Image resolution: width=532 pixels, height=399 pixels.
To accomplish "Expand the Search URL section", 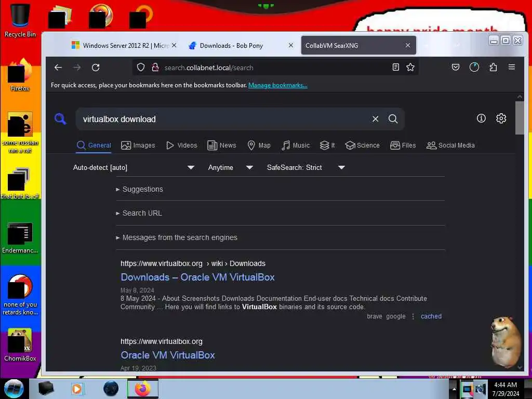I will click(x=139, y=213).
